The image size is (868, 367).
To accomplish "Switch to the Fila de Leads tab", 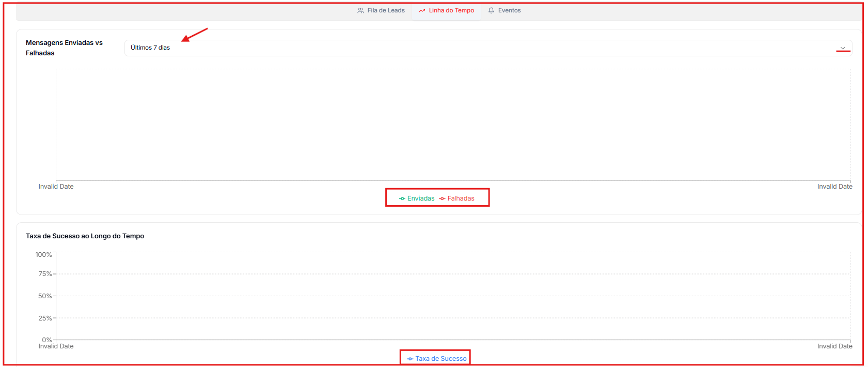I will (381, 10).
